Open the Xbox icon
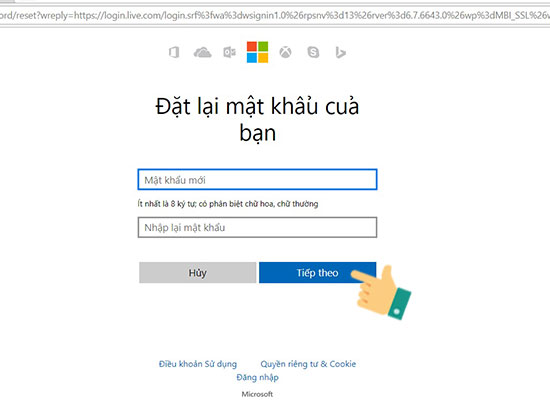 (x=286, y=52)
